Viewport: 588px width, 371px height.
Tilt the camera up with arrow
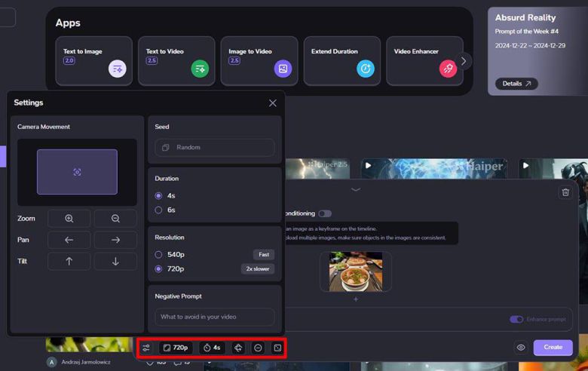(69, 261)
